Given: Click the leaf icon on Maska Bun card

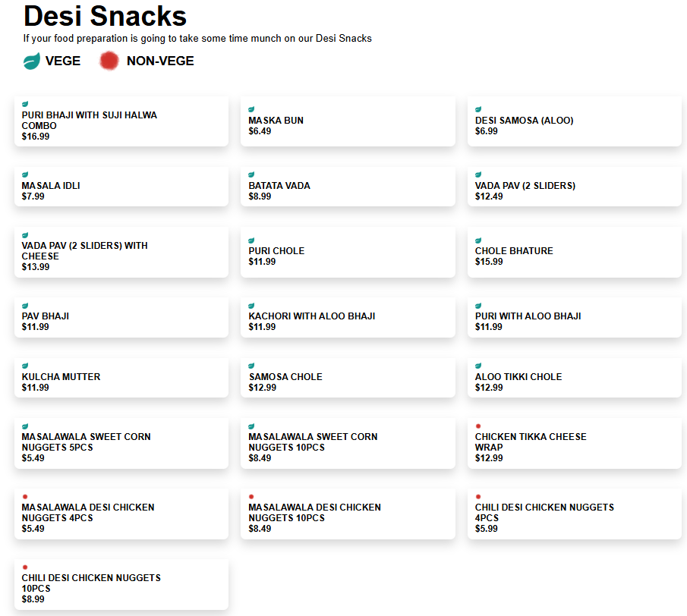Looking at the screenshot, I should 251,109.
